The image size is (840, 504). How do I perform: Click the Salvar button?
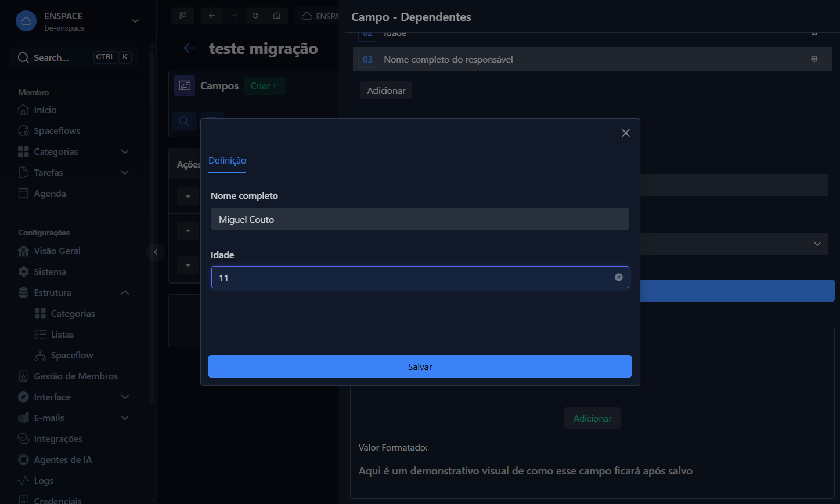(420, 367)
